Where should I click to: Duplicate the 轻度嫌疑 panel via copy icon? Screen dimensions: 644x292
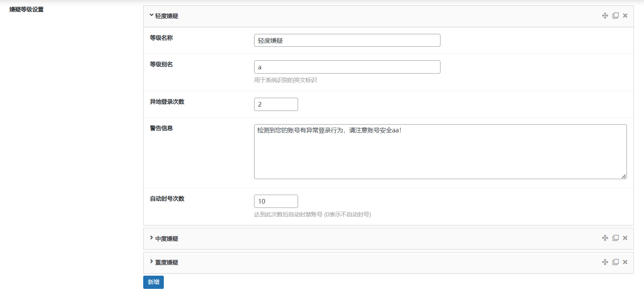[615, 16]
